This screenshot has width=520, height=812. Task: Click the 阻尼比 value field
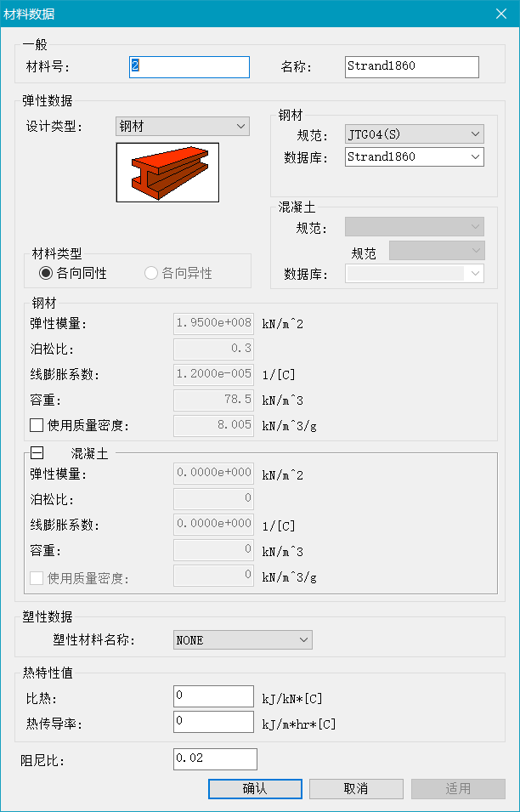[214, 758]
